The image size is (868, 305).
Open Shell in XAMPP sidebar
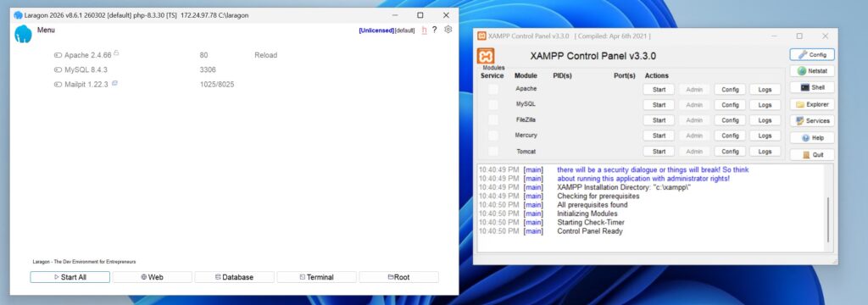[x=812, y=88]
